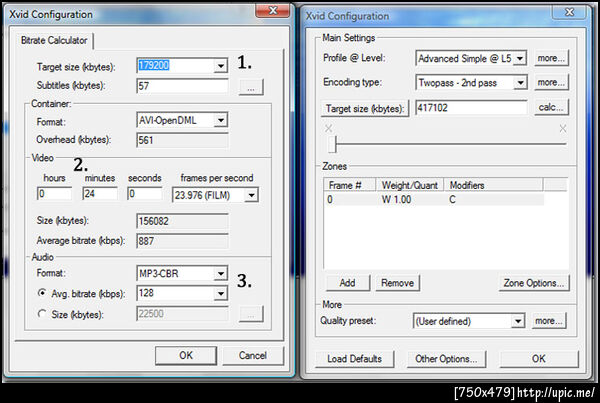Open Zone Options...
The height and width of the screenshot is (403, 600).
click(534, 283)
